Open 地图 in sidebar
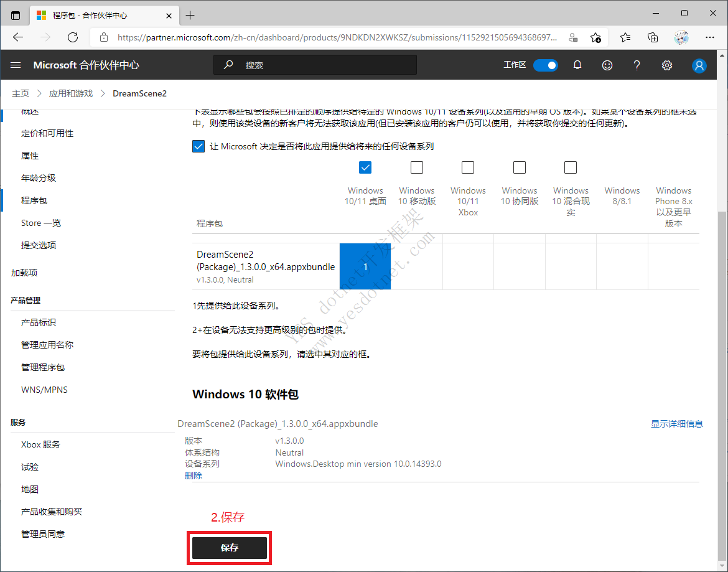 30,489
